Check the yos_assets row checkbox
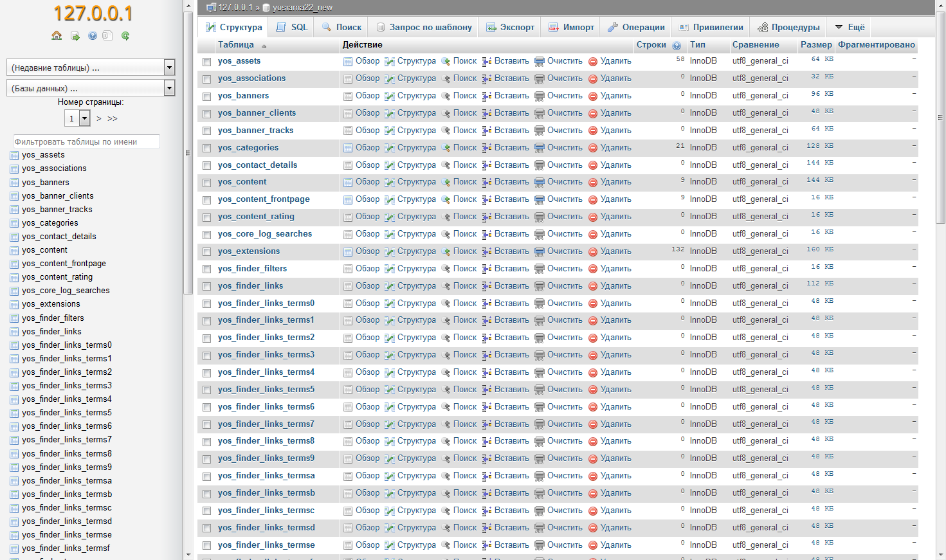946x560 pixels. pos(207,62)
